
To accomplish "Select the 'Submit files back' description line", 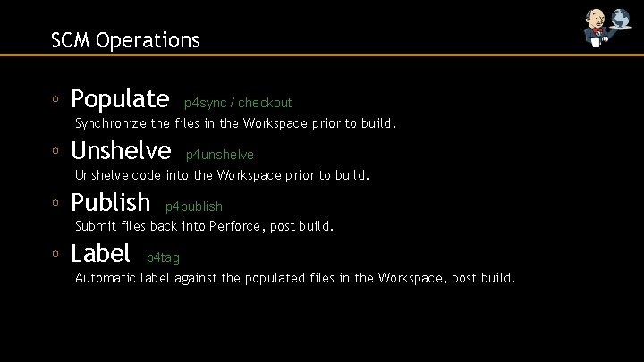I will click(x=204, y=226).
